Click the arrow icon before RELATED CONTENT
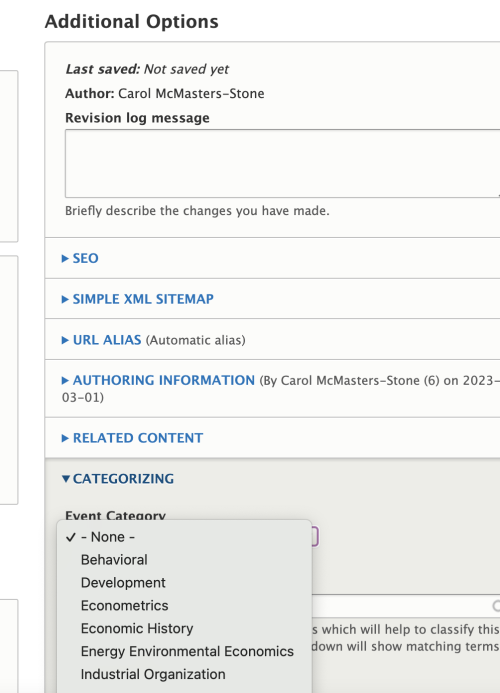The height and width of the screenshot is (693, 500). (x=65, y=438)
